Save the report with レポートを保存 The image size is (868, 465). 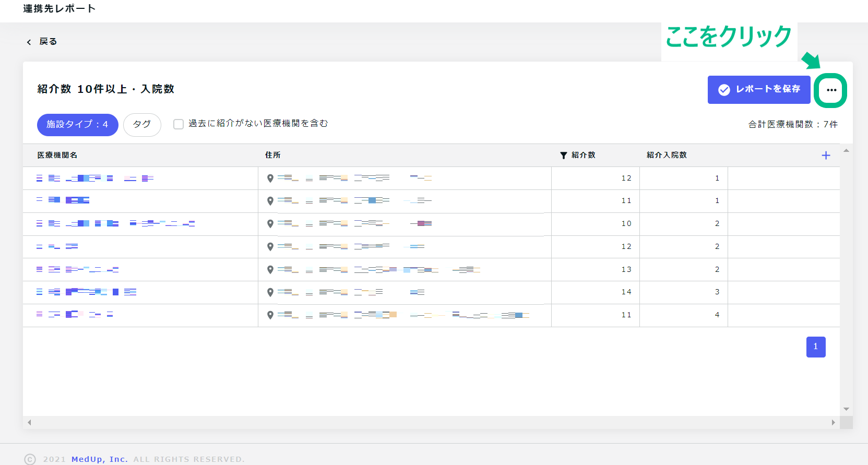[x=759, y=90]
